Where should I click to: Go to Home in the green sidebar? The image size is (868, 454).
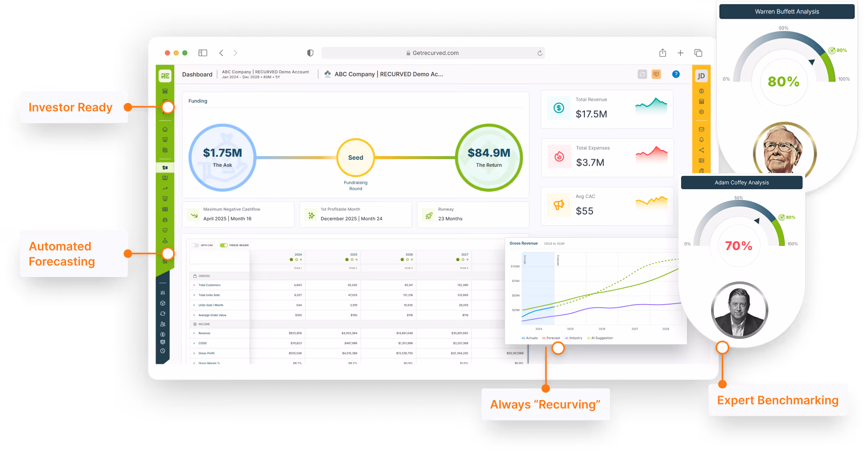[x=165, y=129]
